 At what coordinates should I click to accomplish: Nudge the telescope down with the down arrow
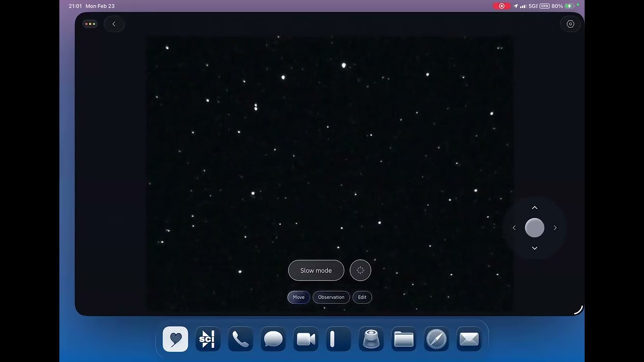pyautogui.click(x=534, y=248)
